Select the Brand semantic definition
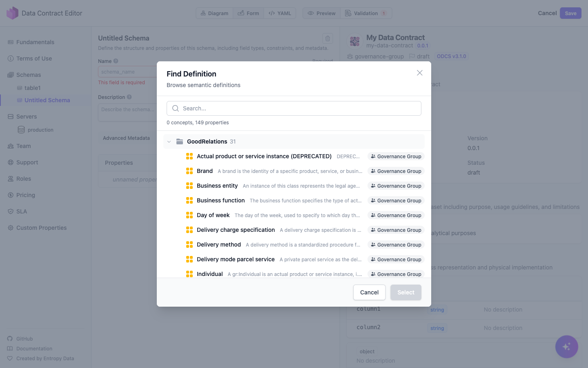 205,171
